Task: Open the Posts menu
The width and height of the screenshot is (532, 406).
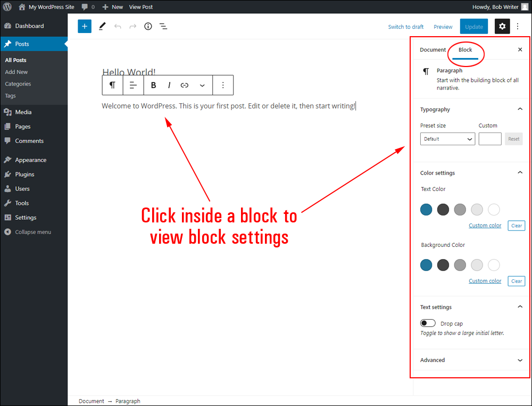Action: 34,44
